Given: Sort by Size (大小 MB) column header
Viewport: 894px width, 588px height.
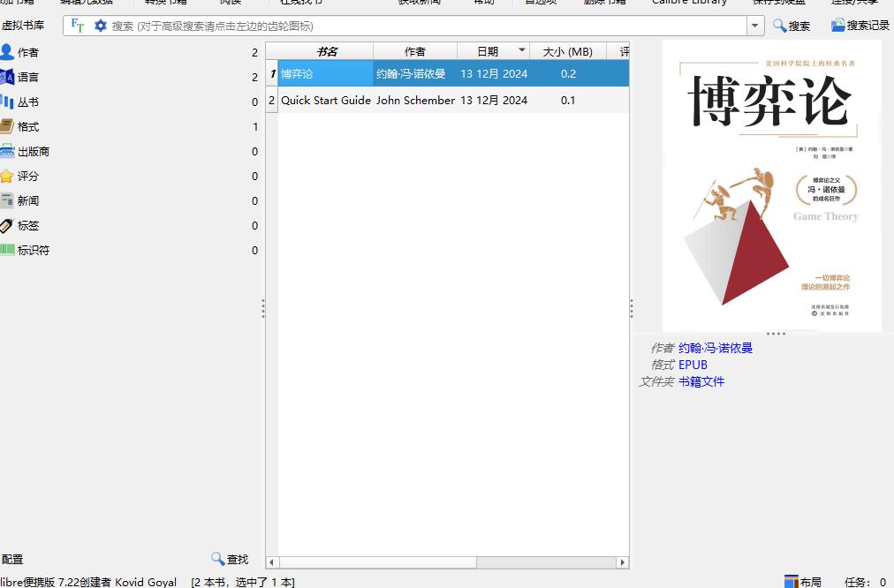Looking at the screenshot, I should tap(568, 51).
